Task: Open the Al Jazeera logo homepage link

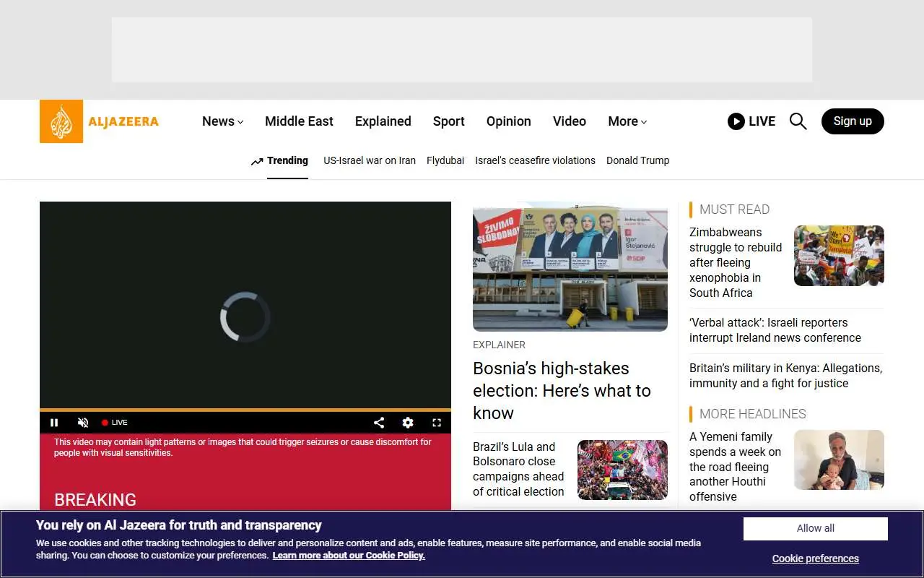Action: click(99, 121)
